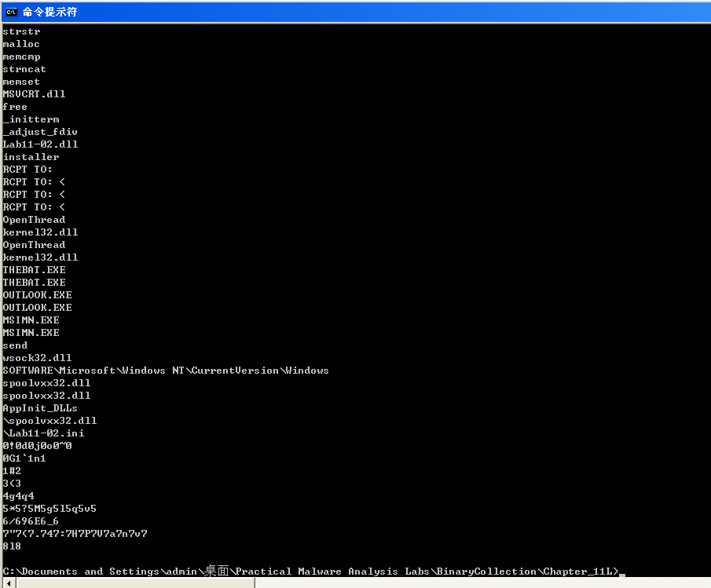Select the malloc string in console output

[x=21, y=44]
